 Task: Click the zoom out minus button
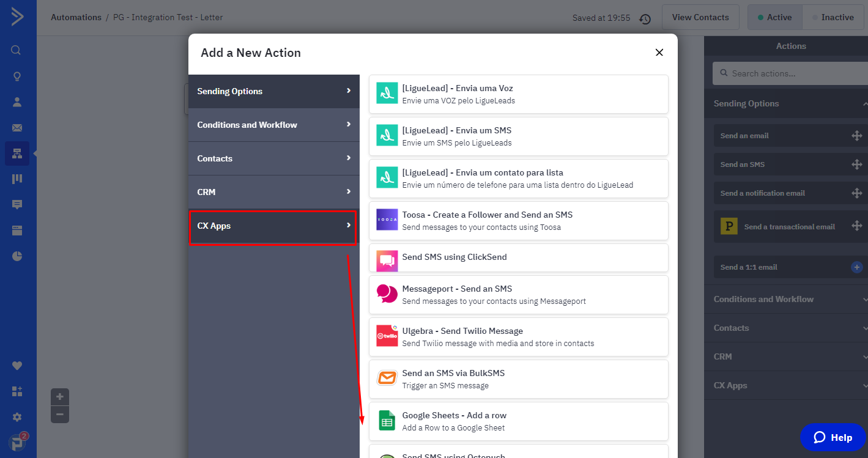coord(60,414)
